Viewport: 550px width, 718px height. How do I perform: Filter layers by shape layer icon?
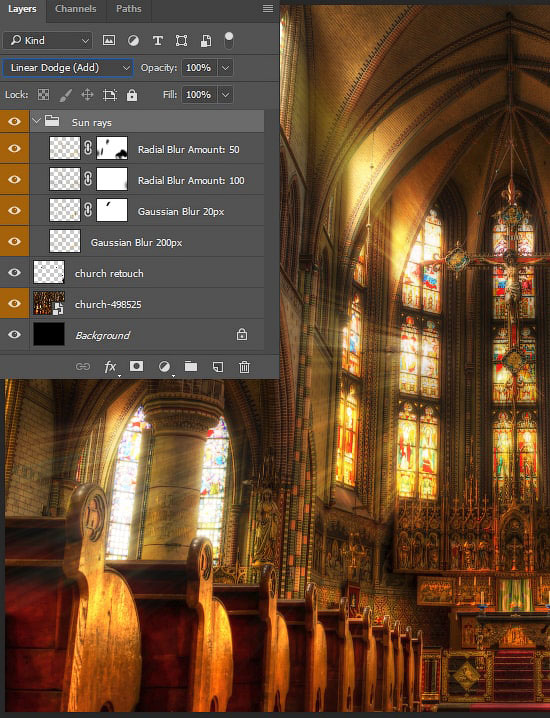click(181, 41)
